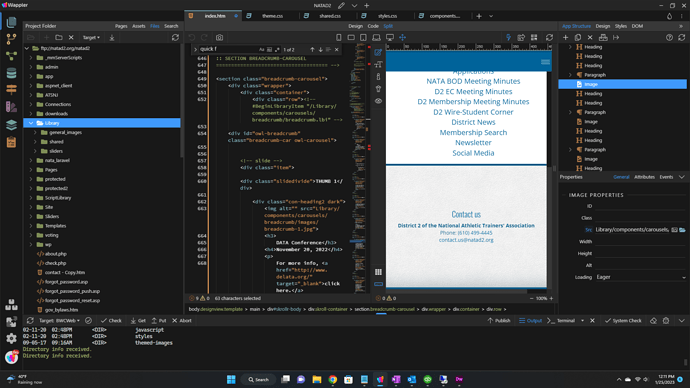Duplicate selected element in App Structure toolbar
The image size is (690, 388).
click(578, 37)
